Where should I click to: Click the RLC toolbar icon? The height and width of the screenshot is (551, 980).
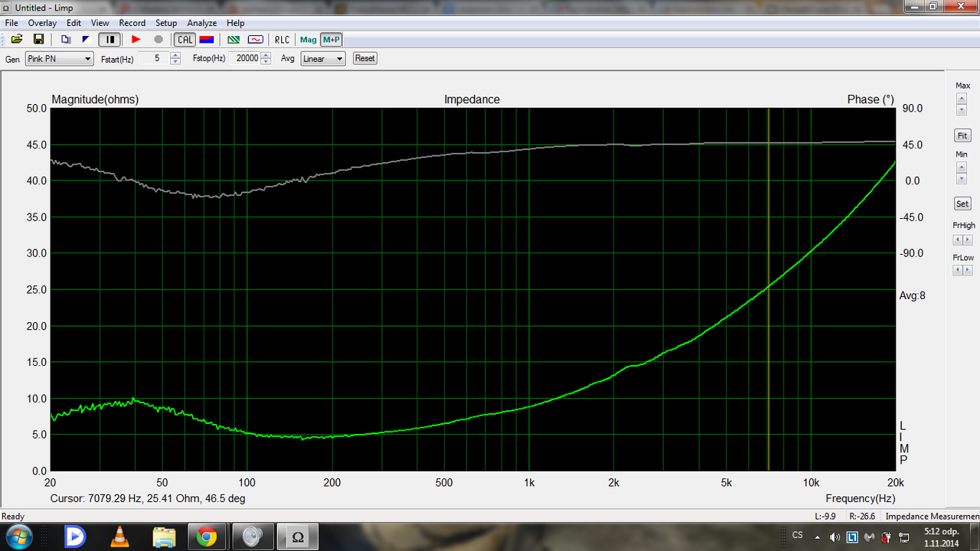pyautogui.click(x=283, y=39)
